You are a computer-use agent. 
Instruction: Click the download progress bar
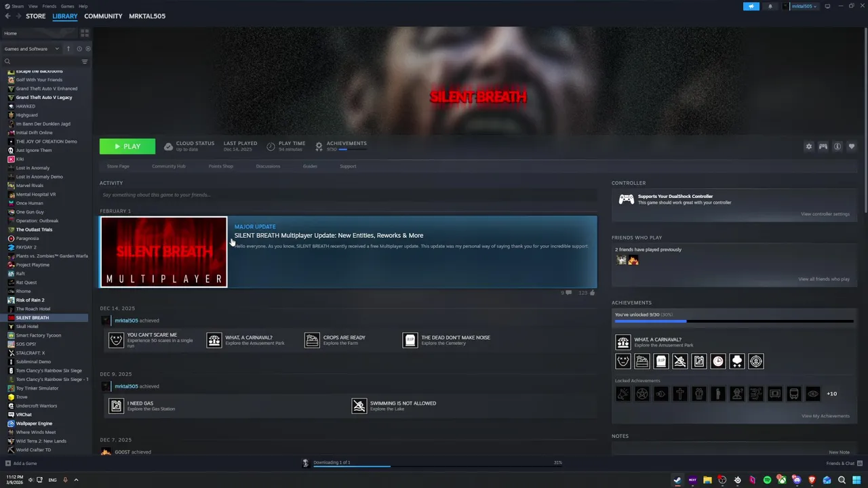point(437,466)
